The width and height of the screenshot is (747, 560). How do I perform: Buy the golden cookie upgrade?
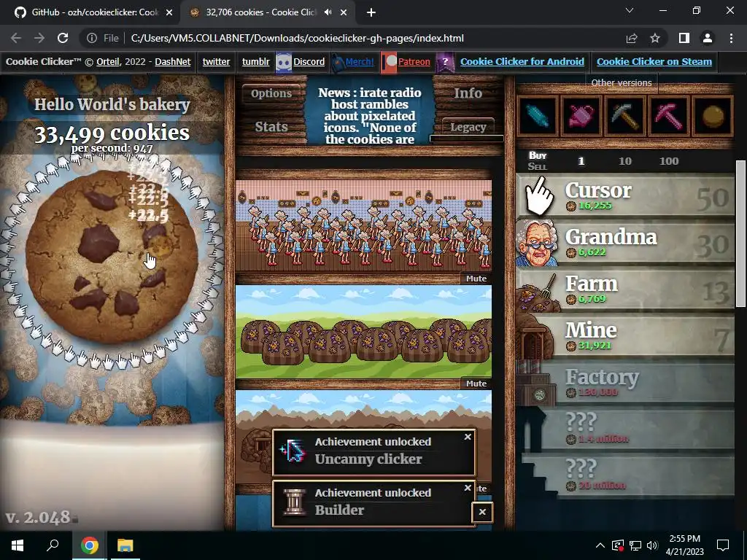(713, 116)
